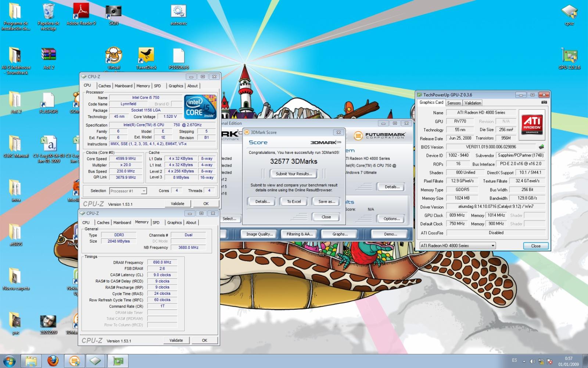Open the cpuz desktop icon

click(x=569, y=15)
